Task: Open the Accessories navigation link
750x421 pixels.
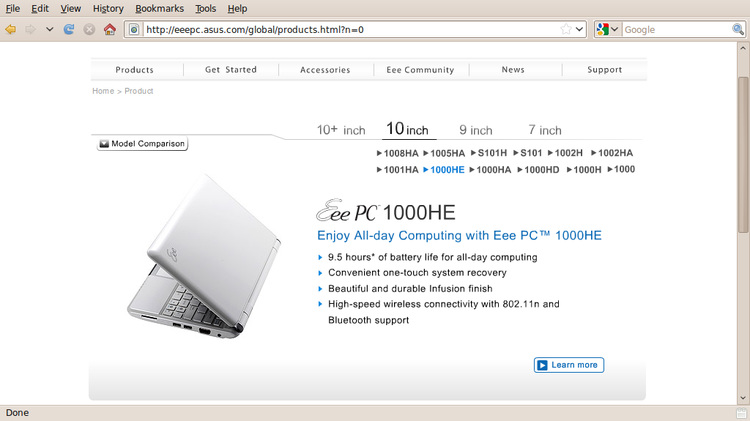Action: point(325,70)
